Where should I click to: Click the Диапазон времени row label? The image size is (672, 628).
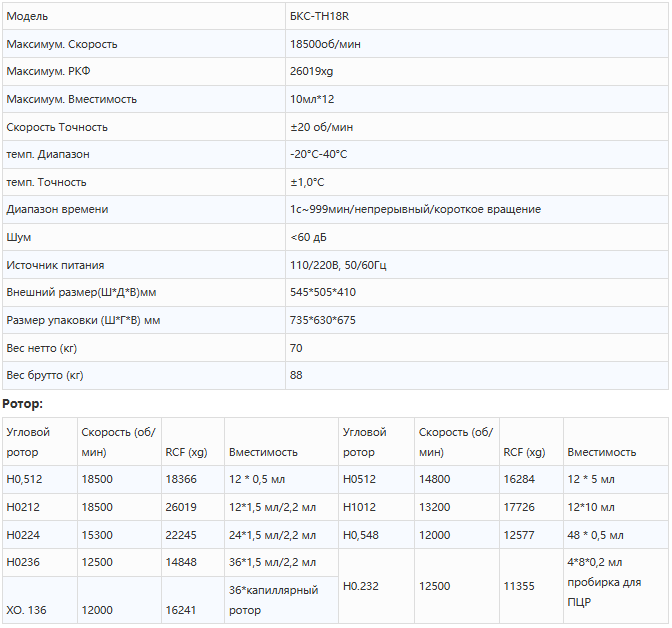[x=57, y=209]
